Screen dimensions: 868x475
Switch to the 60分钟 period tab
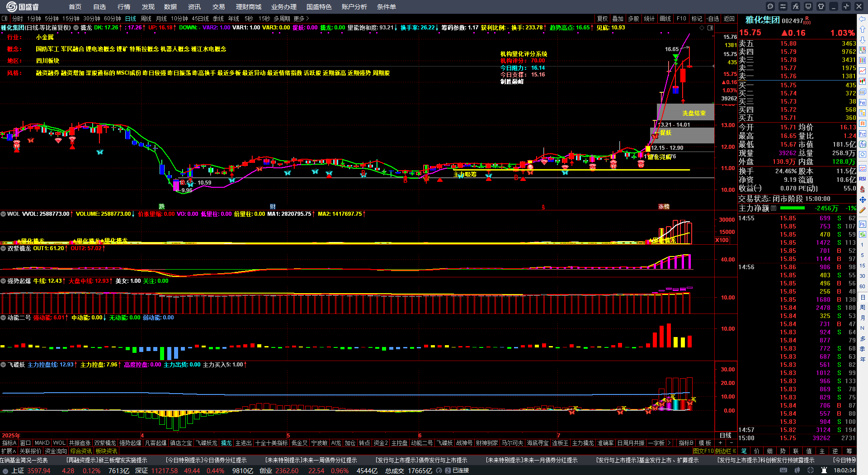pos(113,19)
